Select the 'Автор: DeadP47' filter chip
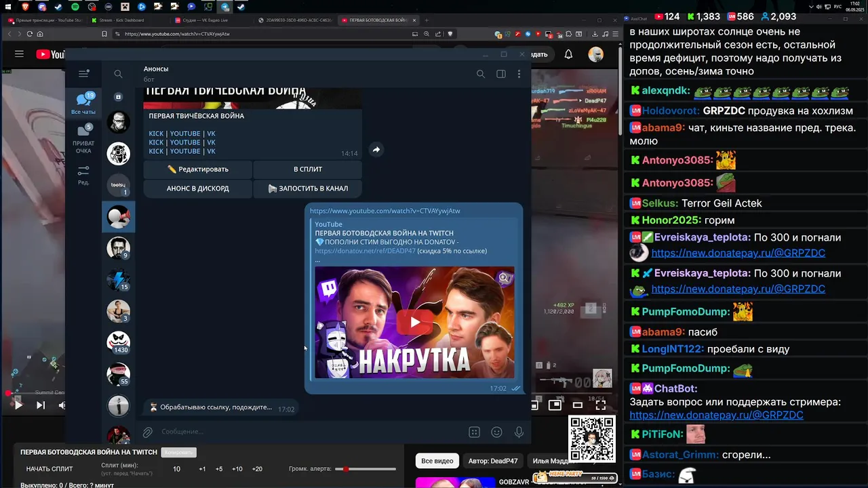 [x=493, y=461]
